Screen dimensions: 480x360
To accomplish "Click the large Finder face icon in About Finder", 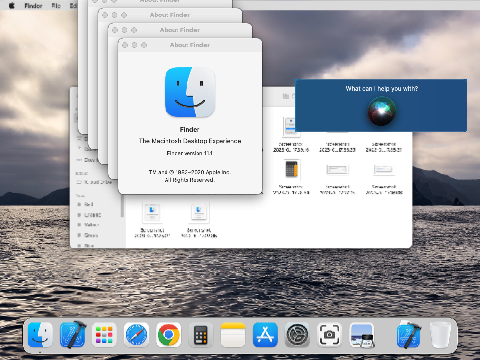I will tap(190, 92).
